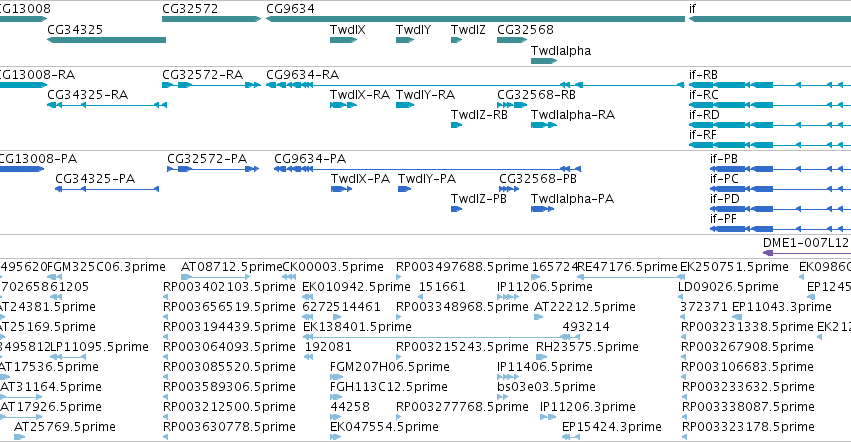Select the TwdlY gene label
851x442 pixels.
413,29
